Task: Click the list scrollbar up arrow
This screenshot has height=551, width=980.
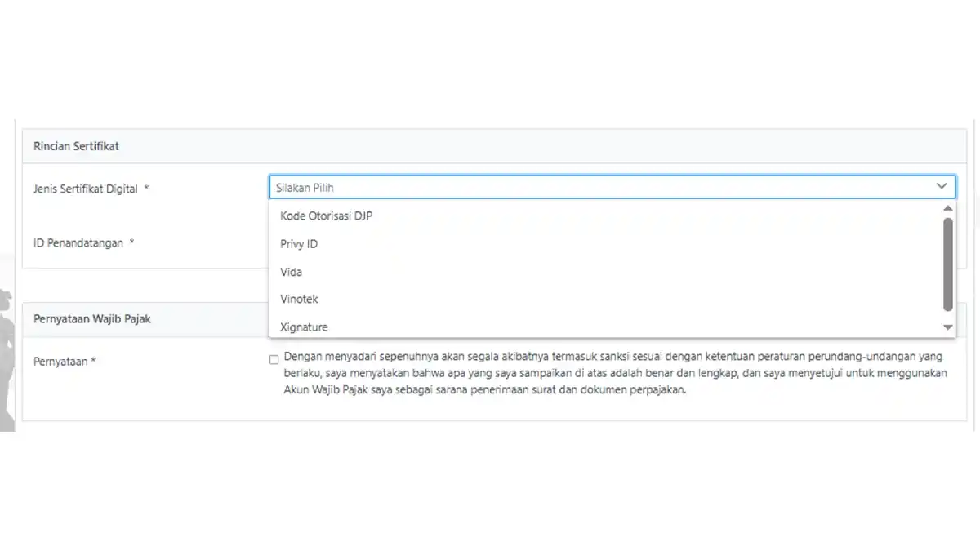Action: (x=948, y=209)
